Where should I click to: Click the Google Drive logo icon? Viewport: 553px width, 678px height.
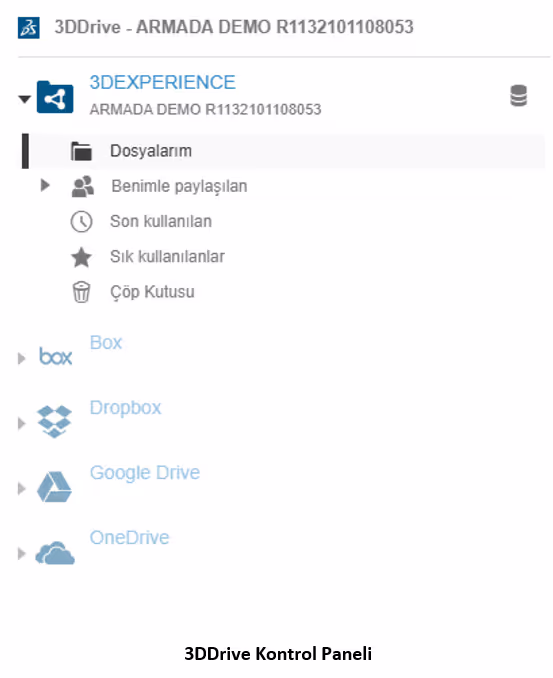point(54,487)
